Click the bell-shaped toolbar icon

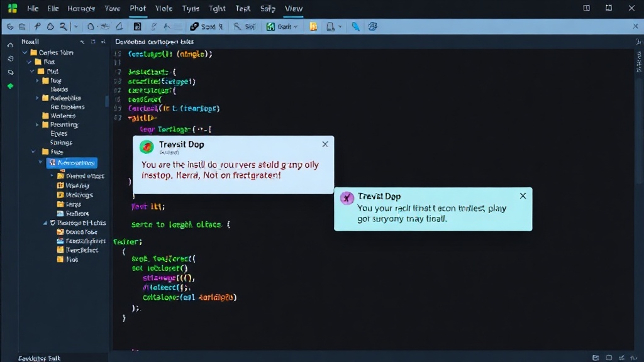point(119,26)
